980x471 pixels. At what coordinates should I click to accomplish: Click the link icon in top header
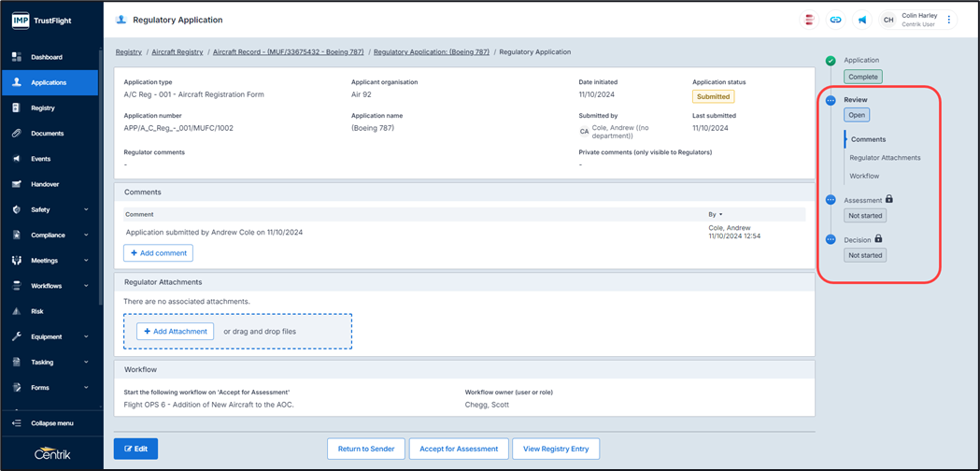pyautogui.click(x=835, y=20)
